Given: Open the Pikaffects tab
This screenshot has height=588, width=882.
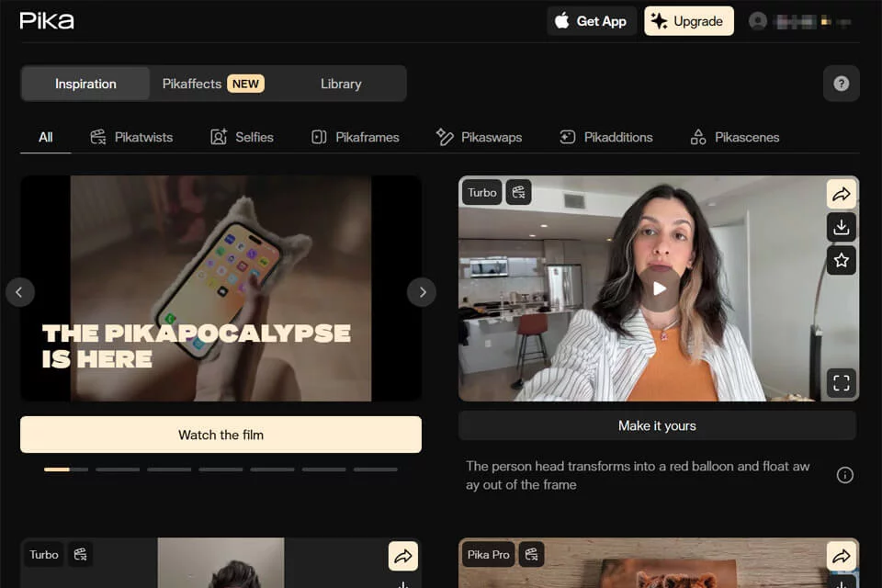Looking at the screenshot, I should pos(213,84).
